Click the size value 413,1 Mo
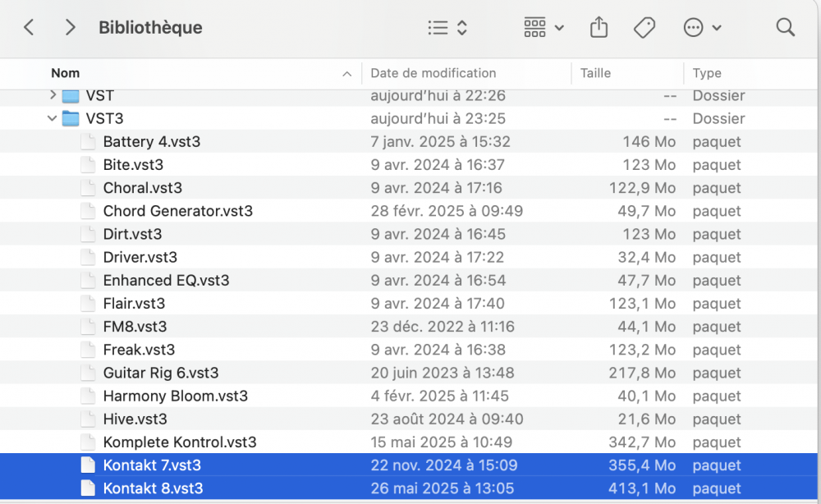 [641, 488]
